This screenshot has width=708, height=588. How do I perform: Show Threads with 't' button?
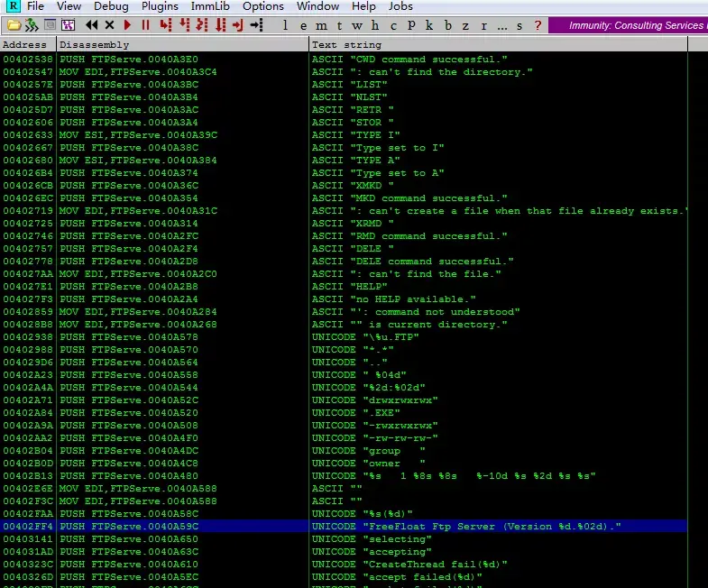[x=339, y=26]
